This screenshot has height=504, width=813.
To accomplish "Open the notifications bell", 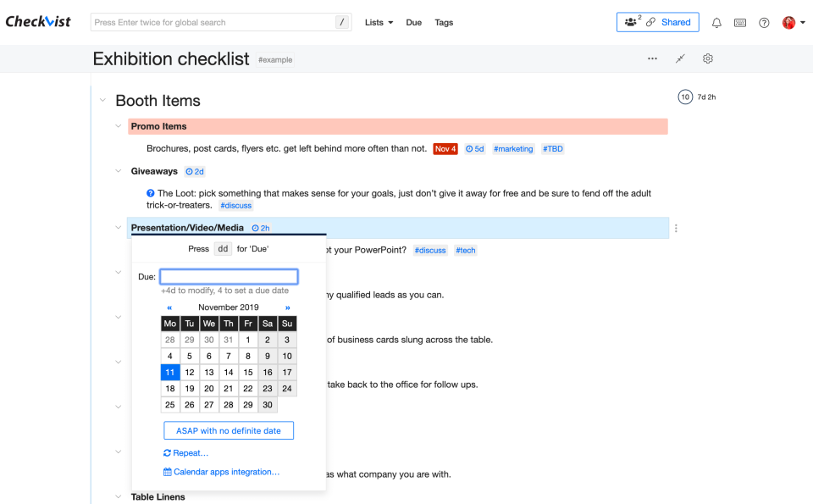I will (x=716, y=23).
